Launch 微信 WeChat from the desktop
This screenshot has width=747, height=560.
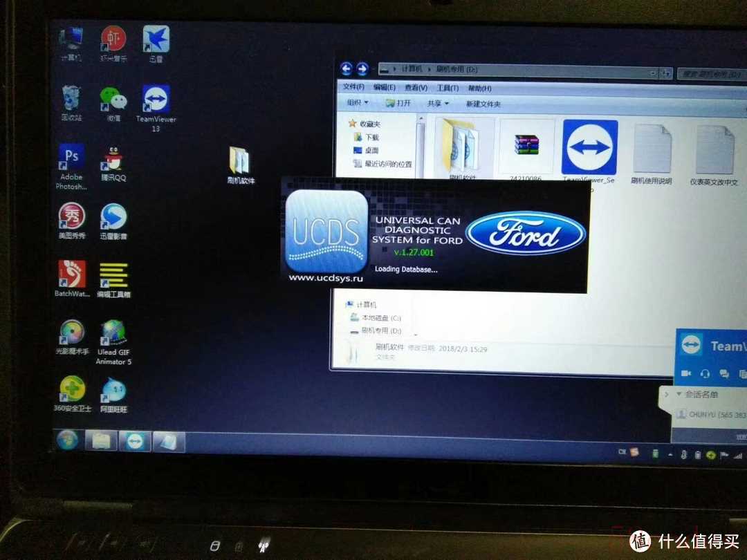(113, 103)
